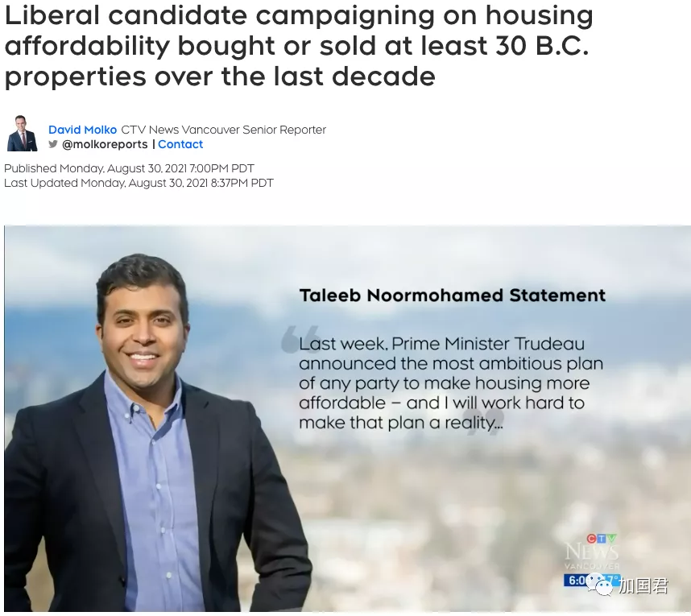
Task: Open the @molkoreports Twitter handle
Action: (105, 144)
